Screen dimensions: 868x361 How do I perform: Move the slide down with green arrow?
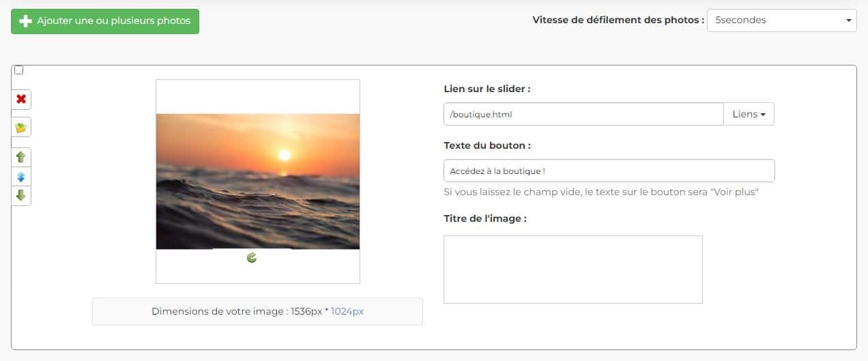coord(21,196)
